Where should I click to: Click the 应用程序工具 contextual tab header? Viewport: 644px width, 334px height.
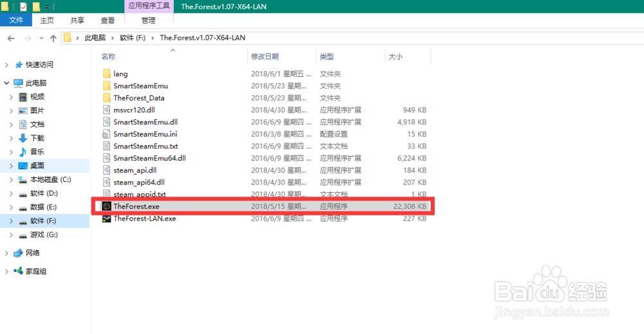149,6
